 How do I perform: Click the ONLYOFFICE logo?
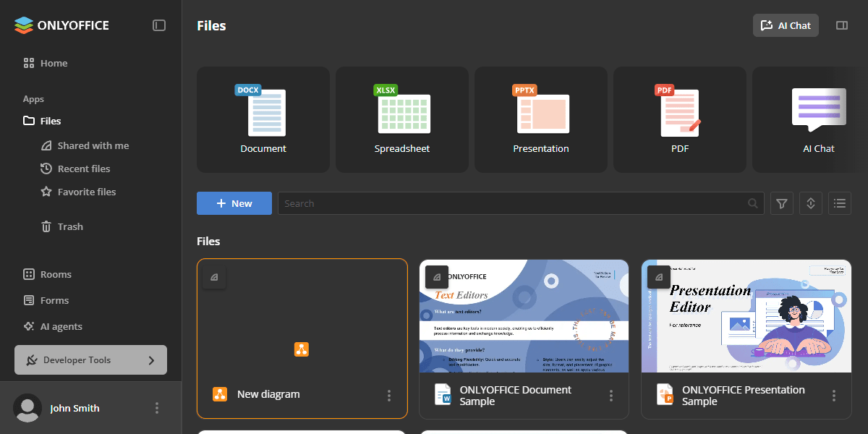point(61,25)
